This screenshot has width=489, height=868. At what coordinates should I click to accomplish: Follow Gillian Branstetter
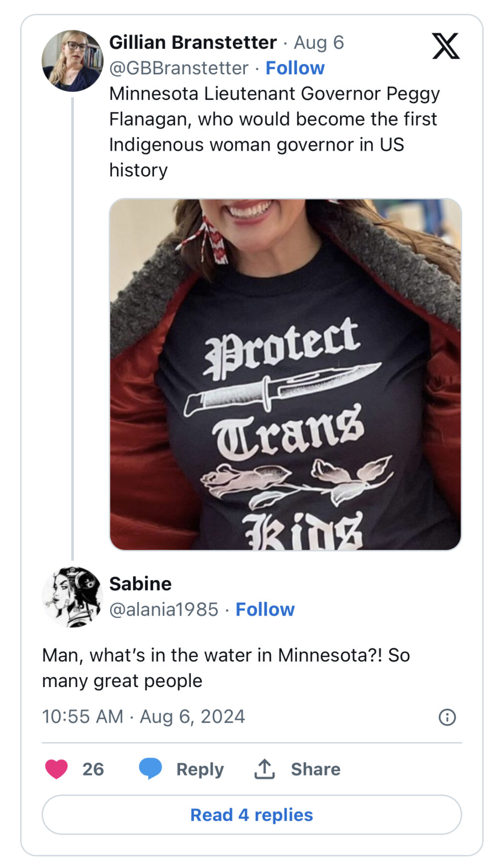click(x=295, y=68)
